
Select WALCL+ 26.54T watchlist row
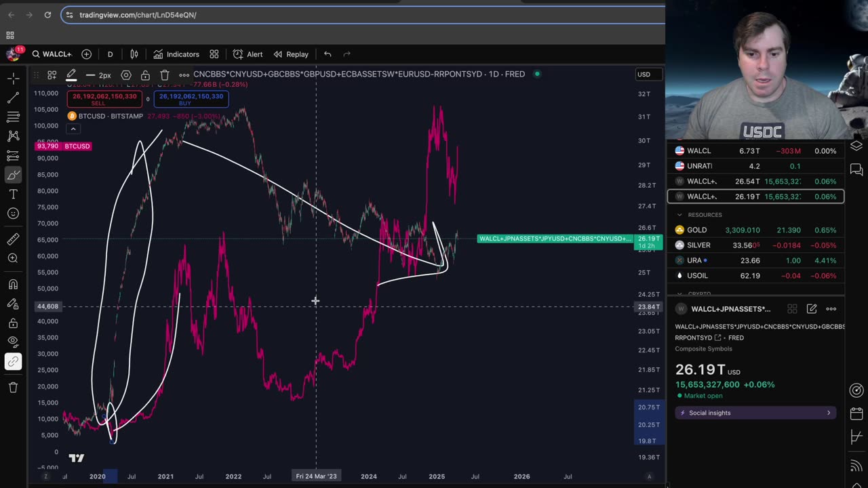click(x=755, y=182)
